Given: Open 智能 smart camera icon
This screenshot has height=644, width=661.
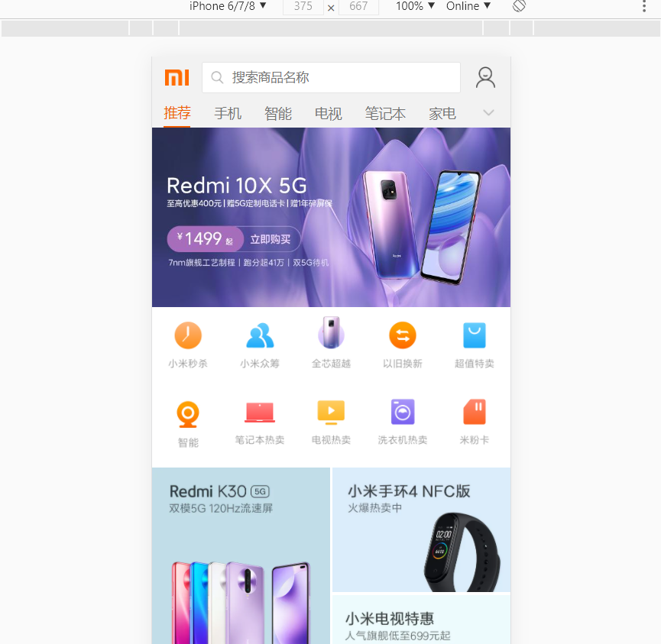Looking at the screenshot, I should (188, 414).
